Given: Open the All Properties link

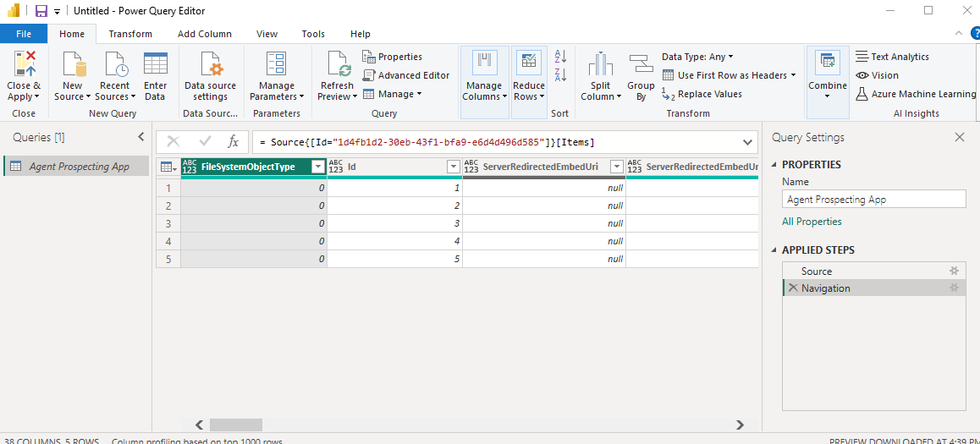Looking at the screenshot, I should (x=812, y=222).
